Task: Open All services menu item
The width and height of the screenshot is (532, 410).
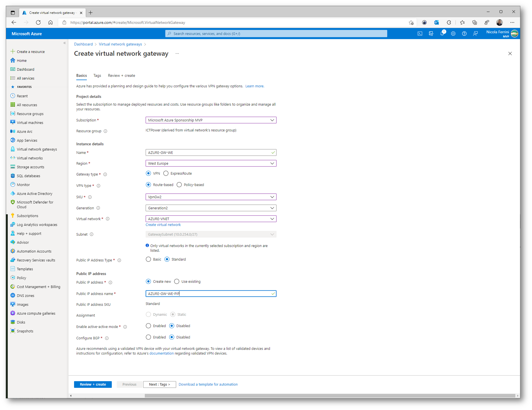Action: [x=26, y=78]
